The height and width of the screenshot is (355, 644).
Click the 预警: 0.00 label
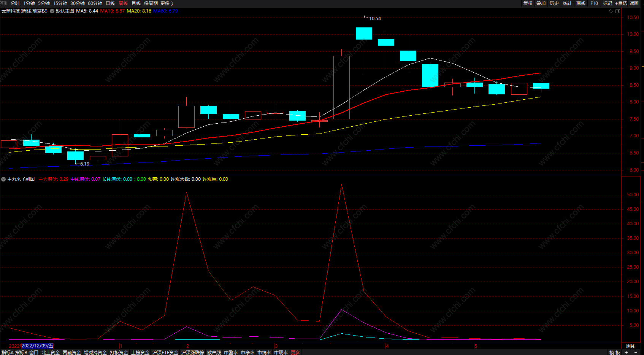tap(159, 179)
